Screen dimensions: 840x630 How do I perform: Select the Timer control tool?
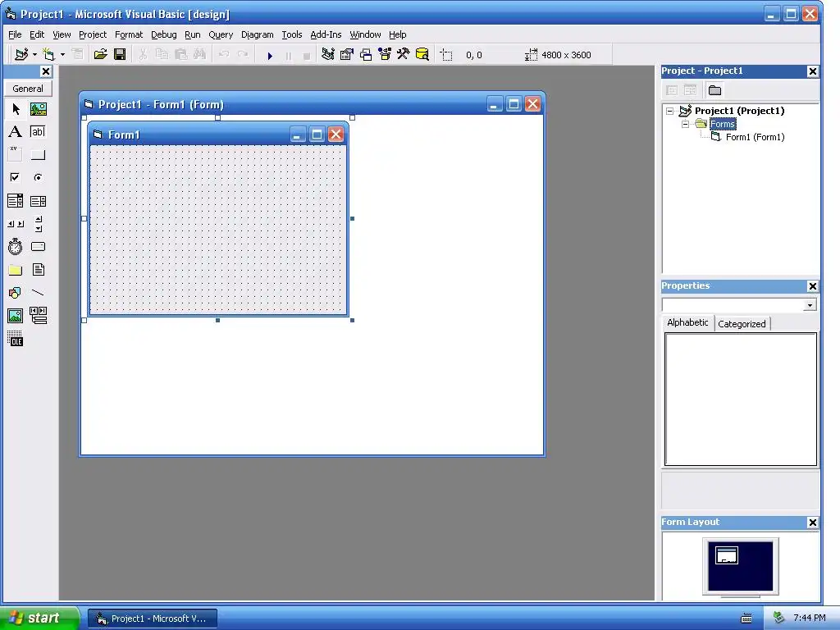16,246
